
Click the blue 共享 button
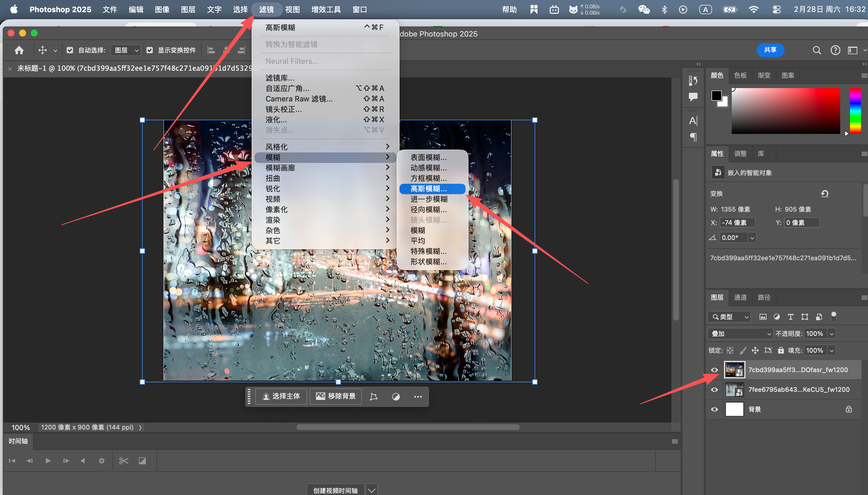(x=770, y=50)
